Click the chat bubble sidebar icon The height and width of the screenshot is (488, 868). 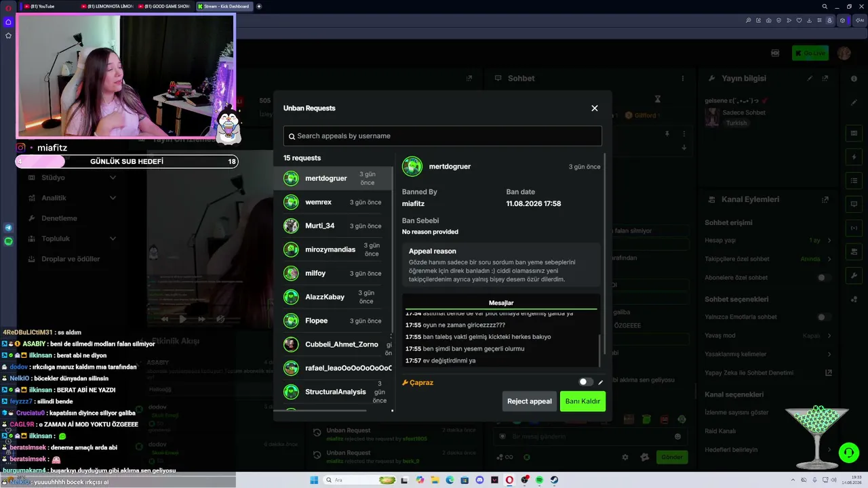(x=854, y=204)
